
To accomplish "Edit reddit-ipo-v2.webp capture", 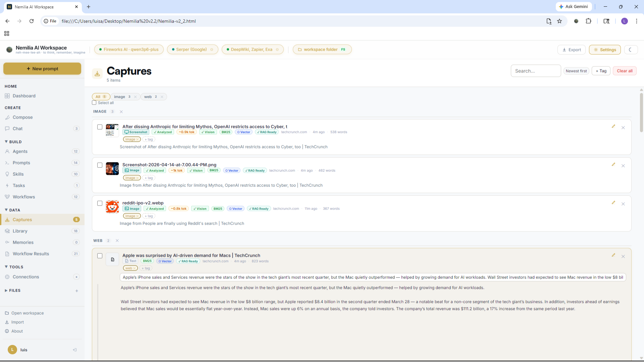I will (x=613, y=203).
